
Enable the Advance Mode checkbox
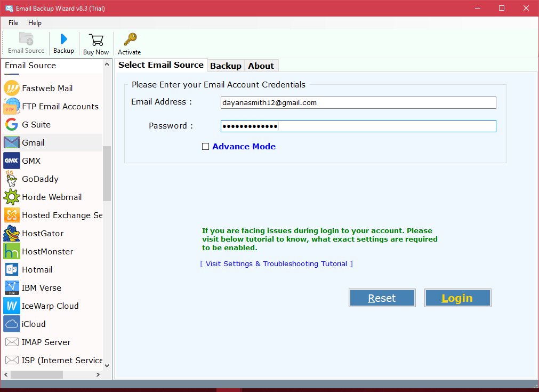[206, 147]
